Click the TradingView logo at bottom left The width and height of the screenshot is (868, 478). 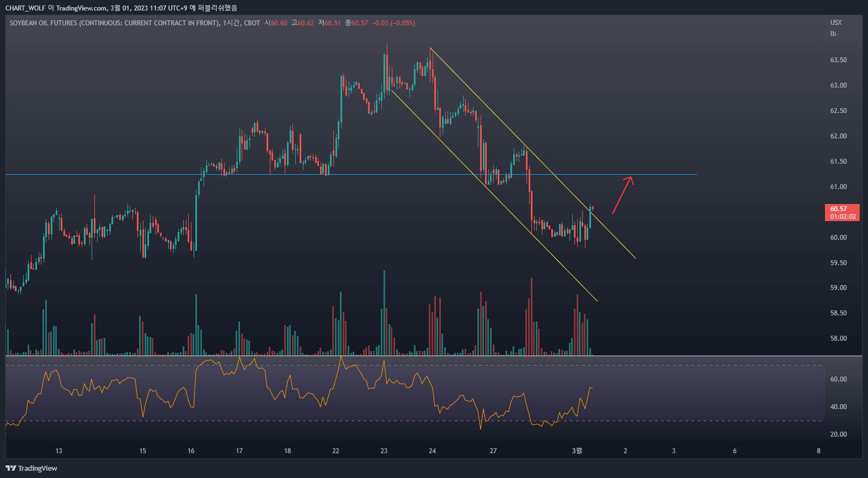(x=31, y=468)
